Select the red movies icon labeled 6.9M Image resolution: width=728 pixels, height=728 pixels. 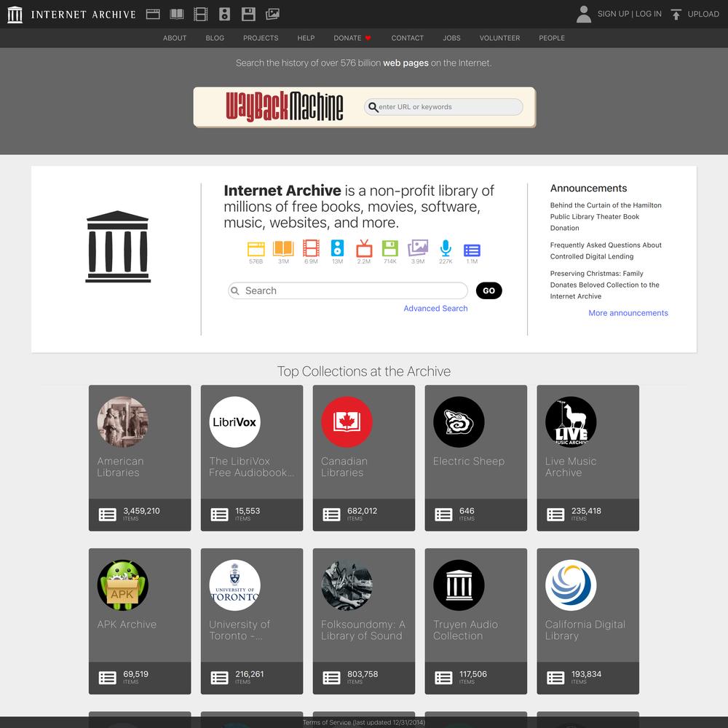coord(311,248)
